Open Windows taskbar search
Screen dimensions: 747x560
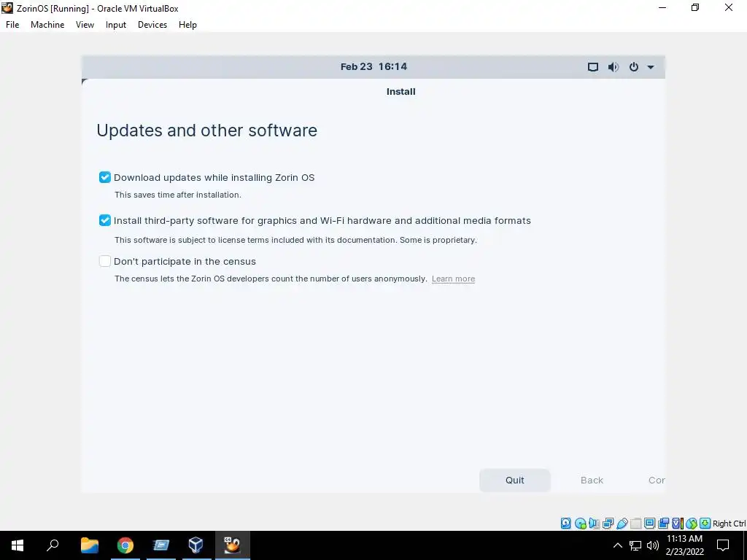(53, 545)
